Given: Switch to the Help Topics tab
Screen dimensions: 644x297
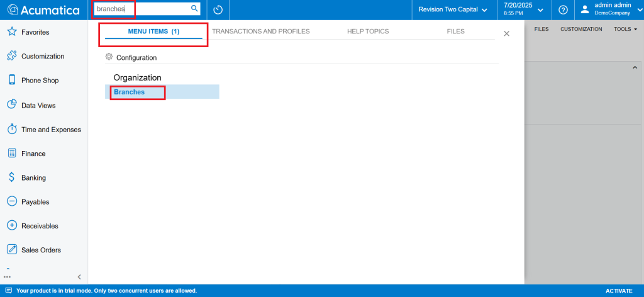Looking at the screenshot, I should (368, 31).
